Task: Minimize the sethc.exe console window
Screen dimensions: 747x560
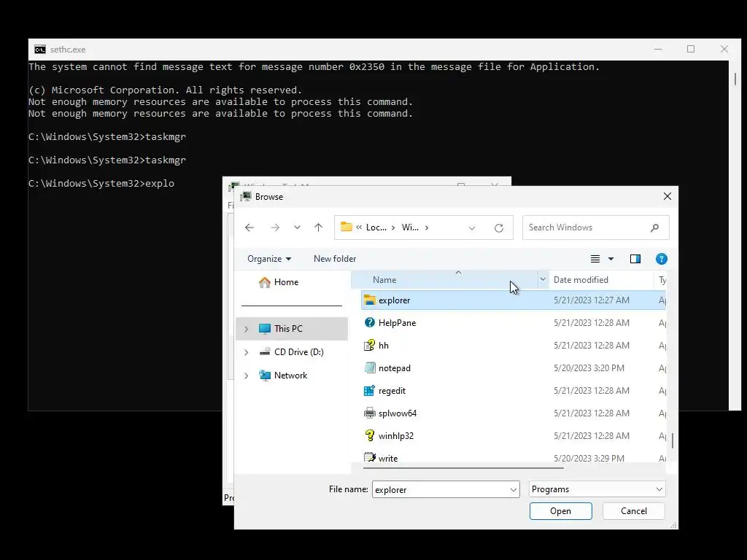Action: [658, 49]
